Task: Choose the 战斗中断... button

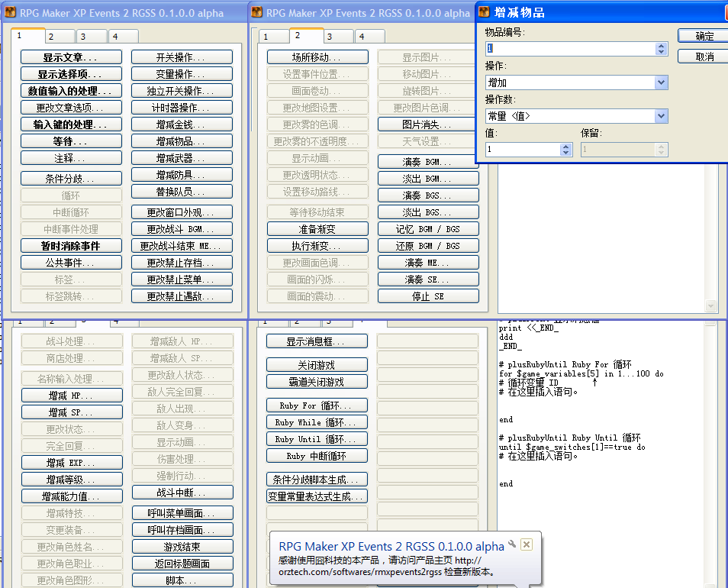Action: pyautogui.click(x=182, y=493)
